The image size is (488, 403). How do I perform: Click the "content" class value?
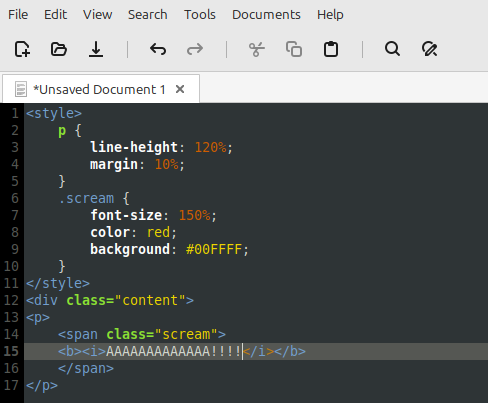tap(150, 300)
